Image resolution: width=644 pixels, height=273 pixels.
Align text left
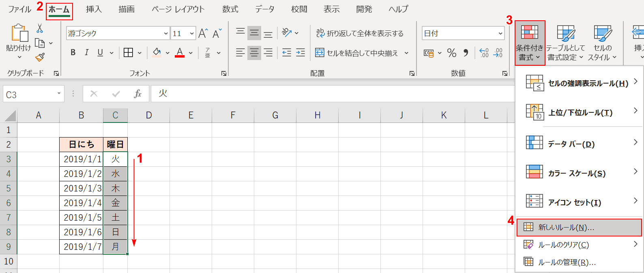tap(240, 52)
